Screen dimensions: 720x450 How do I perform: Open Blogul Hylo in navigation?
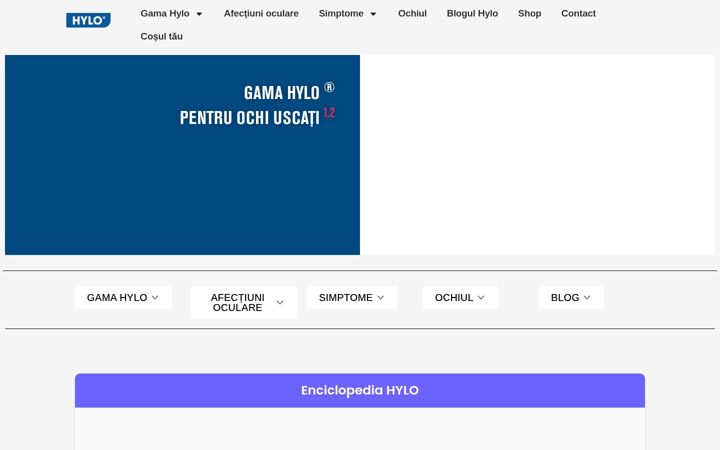[x=472, y=14]
